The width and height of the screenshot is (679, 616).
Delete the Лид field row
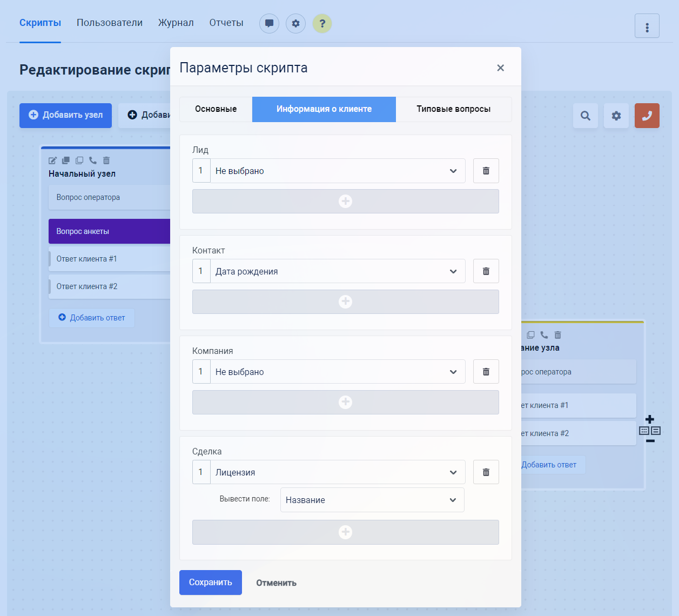point(486,171)
